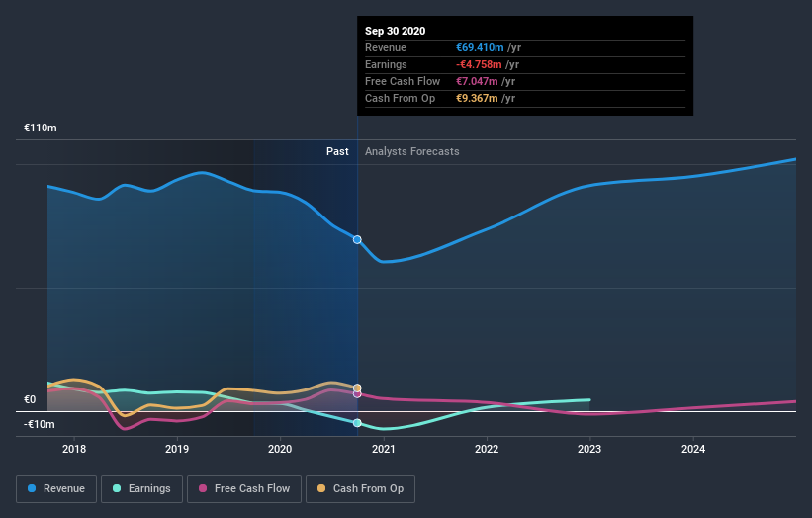Click the Revenue data point marker
The image size is (812, 518).
pos(357,239)
